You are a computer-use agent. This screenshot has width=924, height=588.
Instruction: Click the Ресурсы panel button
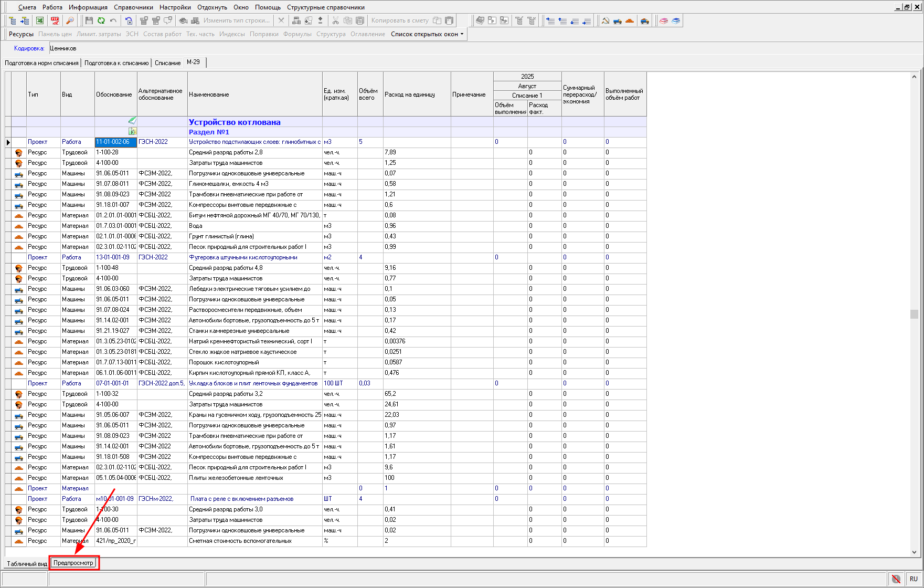(x=21, y=34)
